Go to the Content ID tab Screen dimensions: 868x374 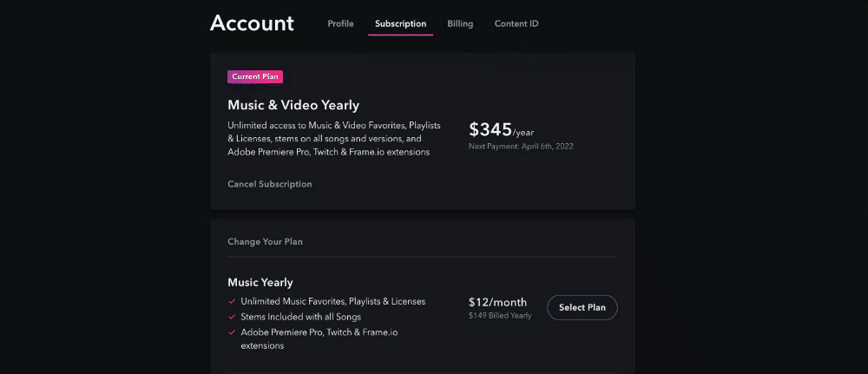[x=516, y=23]
